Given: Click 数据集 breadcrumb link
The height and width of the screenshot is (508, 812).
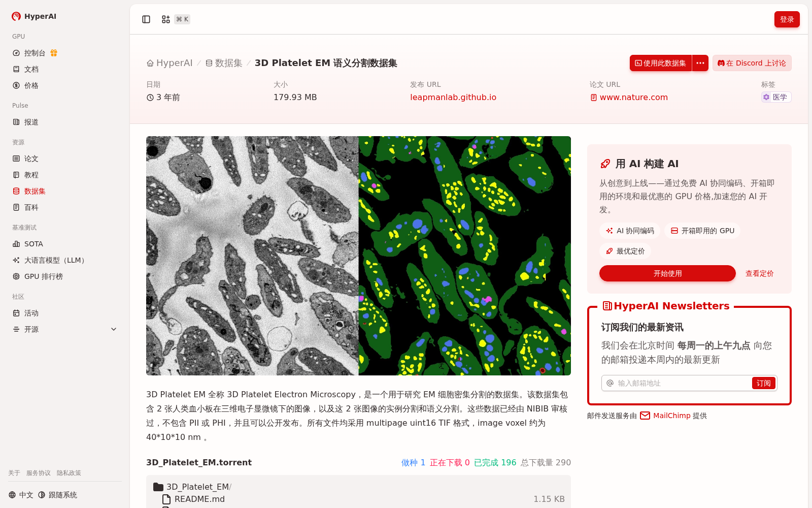Looking at the screenshot, I should point(224,63).
